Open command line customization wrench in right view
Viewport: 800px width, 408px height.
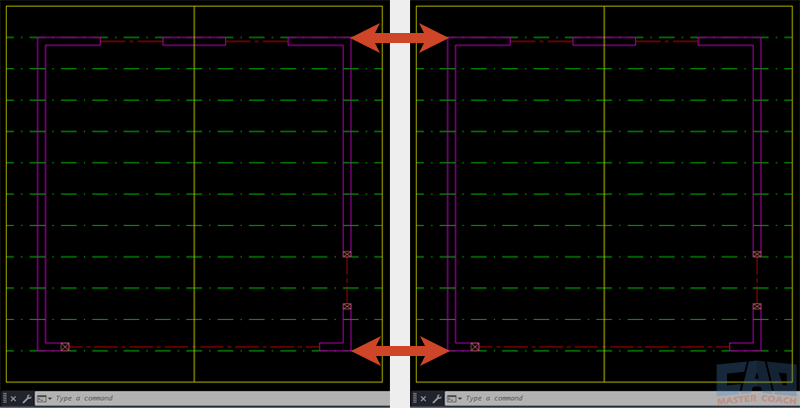tap(437, 399)
